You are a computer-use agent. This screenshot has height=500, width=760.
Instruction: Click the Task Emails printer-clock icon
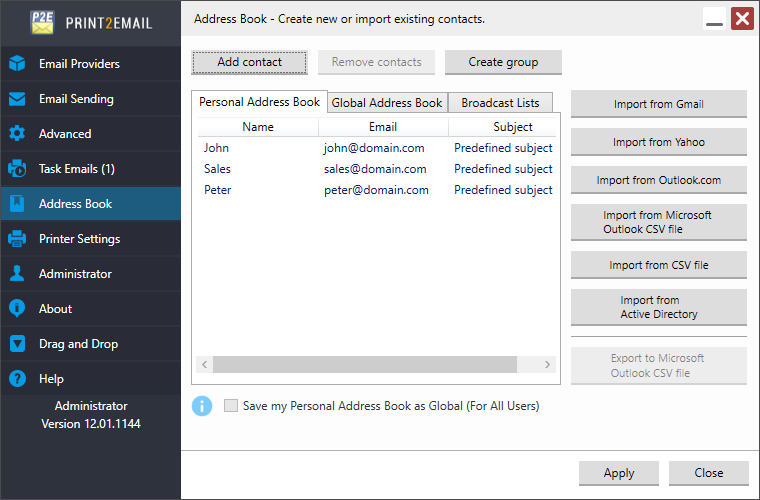tap(17, 169)
